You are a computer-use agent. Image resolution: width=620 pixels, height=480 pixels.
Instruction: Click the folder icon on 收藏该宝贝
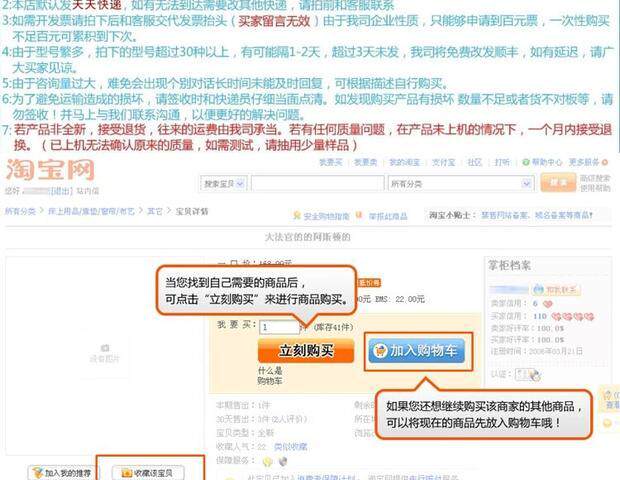[x=126, y=473]
